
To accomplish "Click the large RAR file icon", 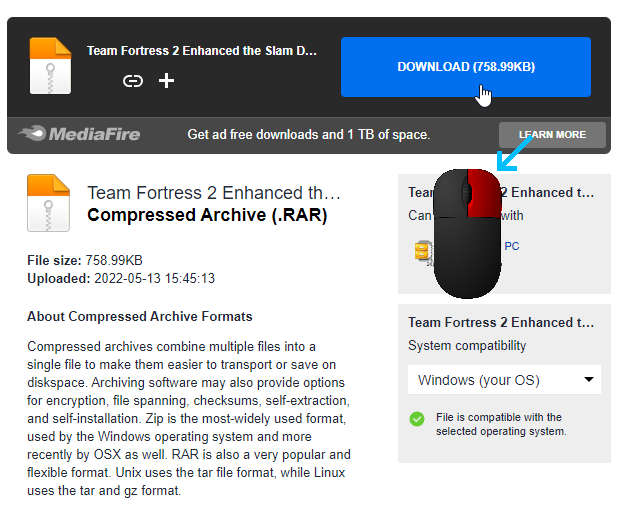I will pyautogui.click(x=48, y=203).
